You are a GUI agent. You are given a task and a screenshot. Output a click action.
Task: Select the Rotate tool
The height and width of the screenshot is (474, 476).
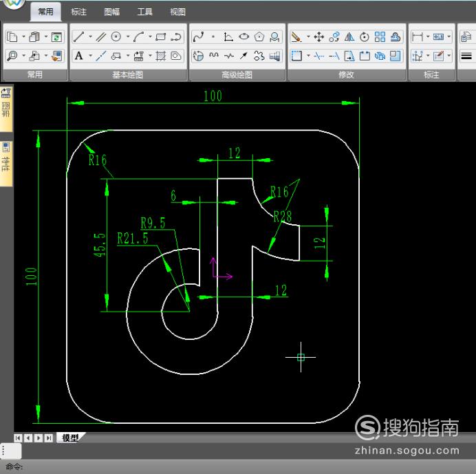pos(365,37)
